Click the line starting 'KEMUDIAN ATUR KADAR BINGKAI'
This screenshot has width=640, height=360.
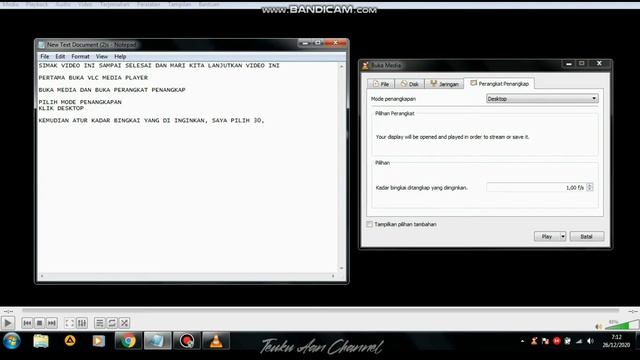pyautogui.click(x=151, y=120)
